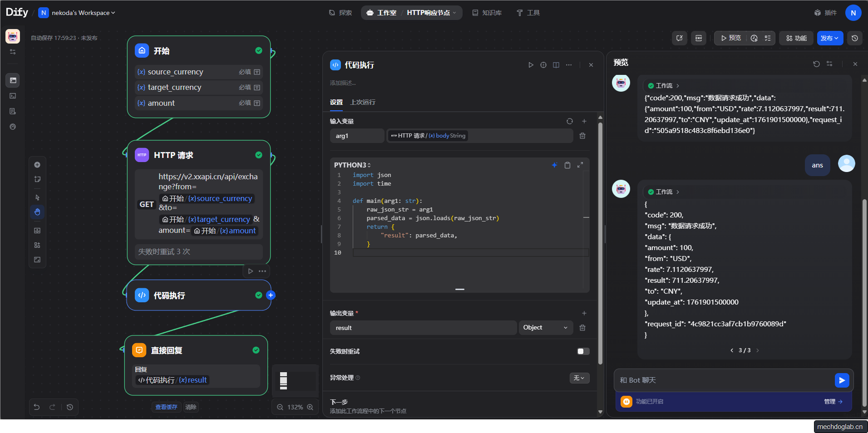The height and width of the screenshot is (433, 868).
Task: Restart the preview conversation
Action: [x=816, y=64]
